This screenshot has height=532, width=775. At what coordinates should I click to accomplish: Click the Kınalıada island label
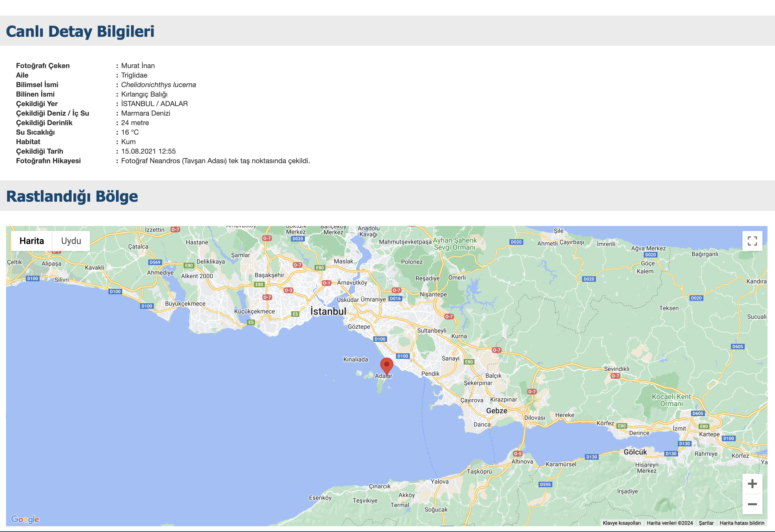pos(356,359)
